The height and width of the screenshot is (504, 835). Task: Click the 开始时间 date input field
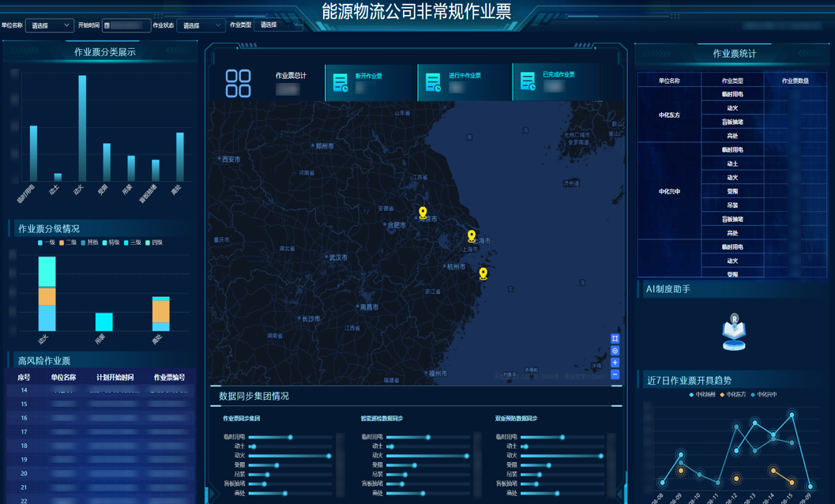point(126,25)
